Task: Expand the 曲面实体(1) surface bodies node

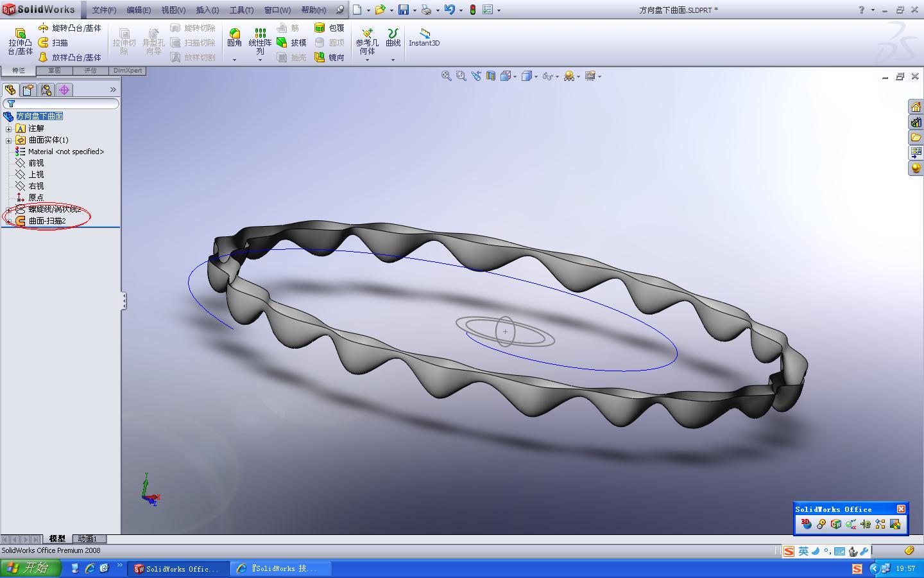Action: tap(8, 140)
